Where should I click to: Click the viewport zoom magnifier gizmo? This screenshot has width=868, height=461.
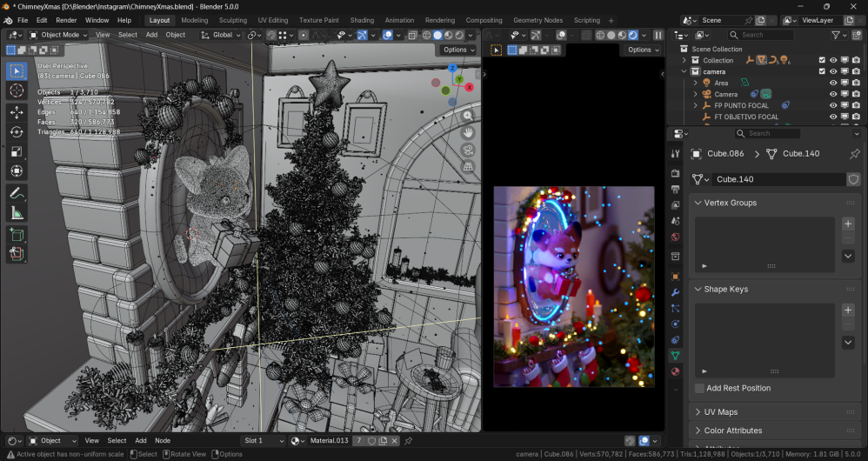tap(468, 116)
